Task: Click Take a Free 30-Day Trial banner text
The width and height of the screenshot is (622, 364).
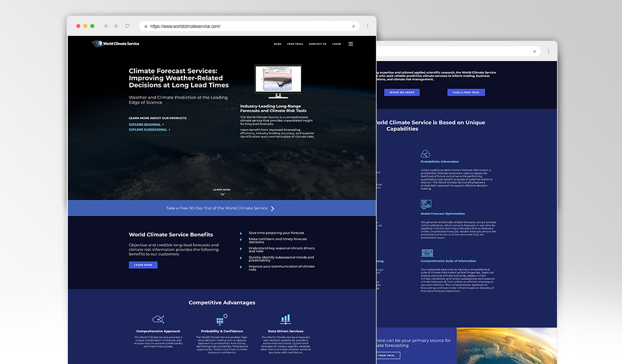Action: pos(217,208)
